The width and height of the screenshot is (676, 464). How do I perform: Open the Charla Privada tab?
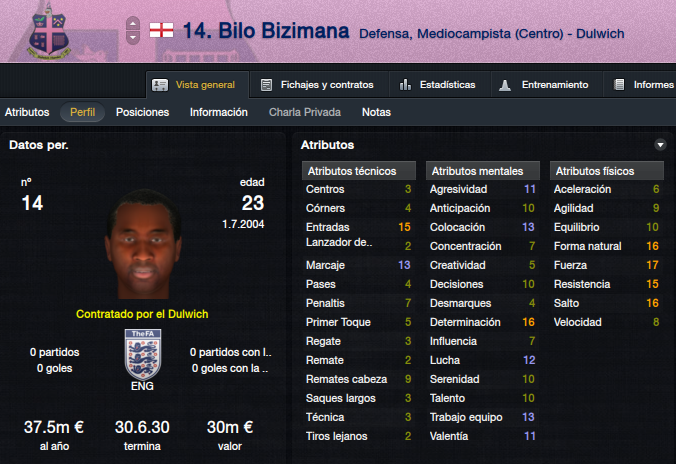pyautogui.click(x=305, y=112)
